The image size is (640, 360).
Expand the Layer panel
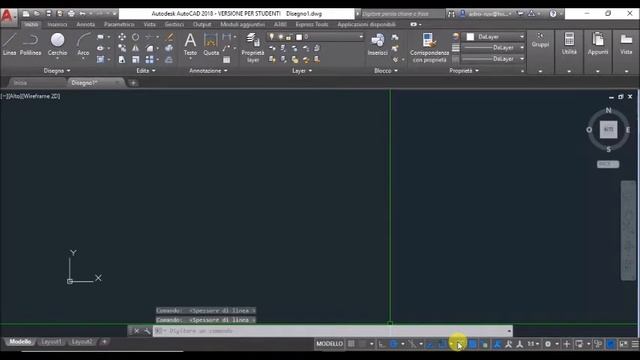point(302,71)
